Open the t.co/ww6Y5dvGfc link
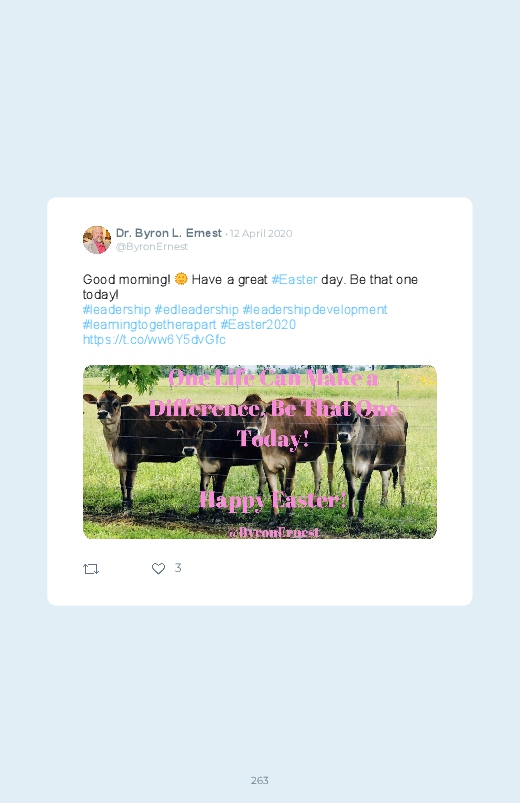The height and width of the screenshot is (803, 520). coord(154,340)
